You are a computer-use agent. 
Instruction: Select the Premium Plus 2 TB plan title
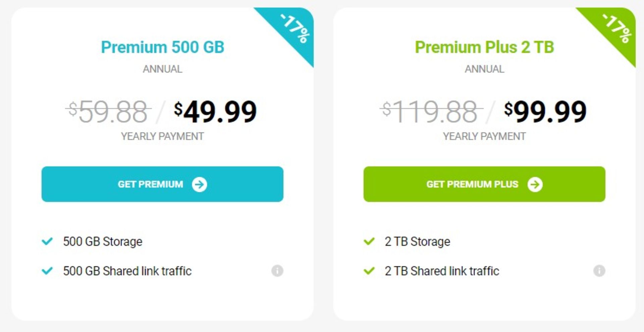(484, 47)
